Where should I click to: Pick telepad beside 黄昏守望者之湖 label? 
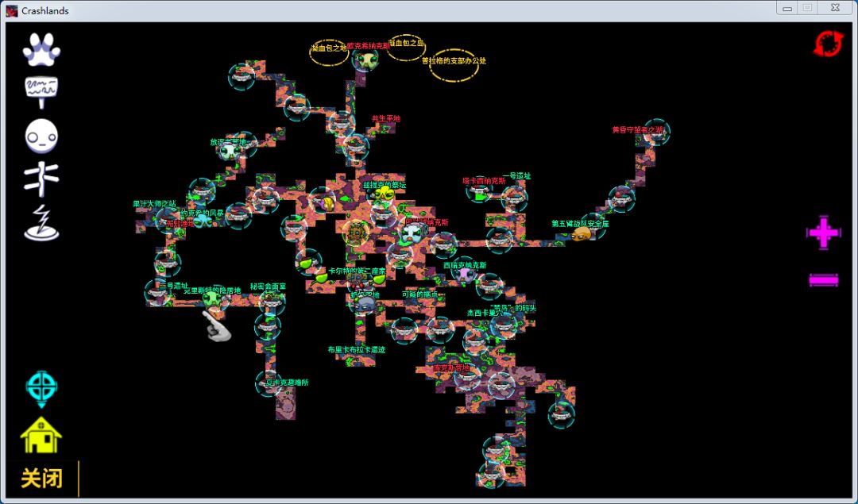click(x=656, y=132)
